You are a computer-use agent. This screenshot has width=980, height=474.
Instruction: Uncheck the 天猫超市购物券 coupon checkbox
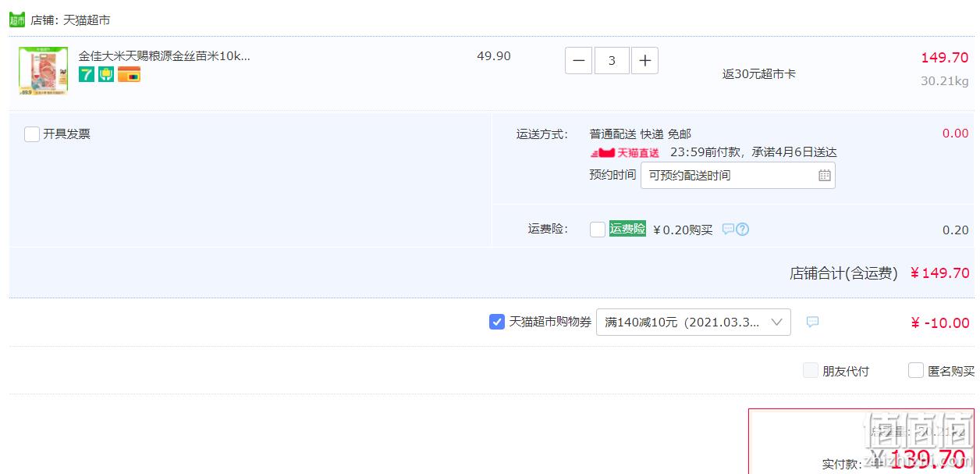[x=497, y=322]
